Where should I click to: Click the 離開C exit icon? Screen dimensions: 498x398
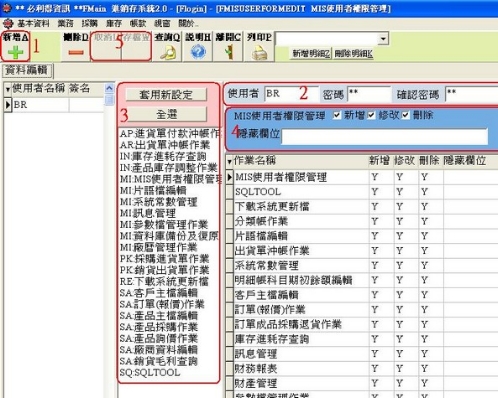(229, 52)
